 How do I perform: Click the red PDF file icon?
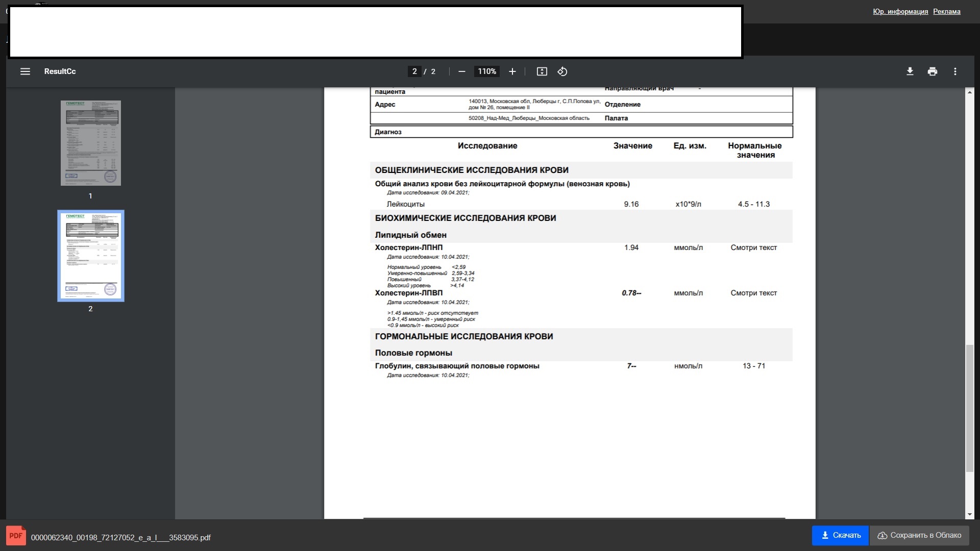click(16, 536)
